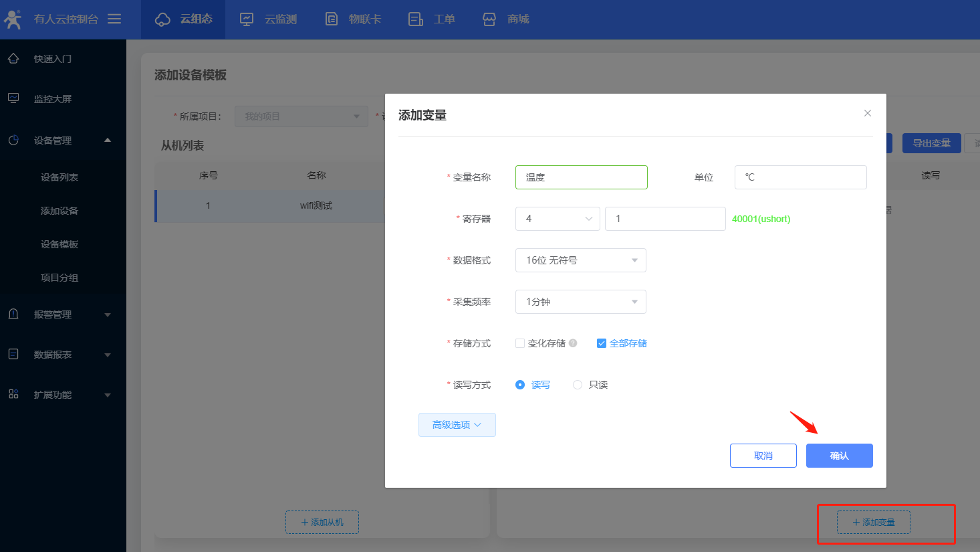Enable the 变化存储 checkbox
The image size is (980, 552).
520,343
